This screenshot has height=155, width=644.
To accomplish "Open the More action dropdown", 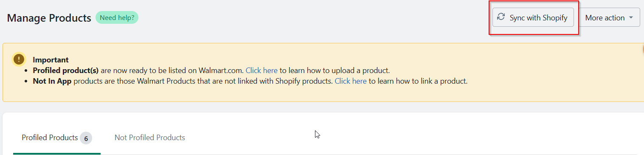I will click(609, 18).
